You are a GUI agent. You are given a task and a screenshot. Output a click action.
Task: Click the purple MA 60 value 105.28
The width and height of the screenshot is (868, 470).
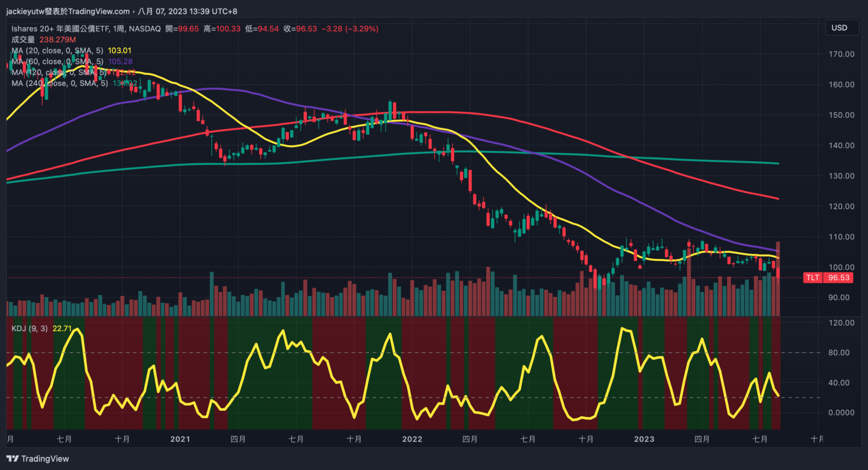[120, 61]
